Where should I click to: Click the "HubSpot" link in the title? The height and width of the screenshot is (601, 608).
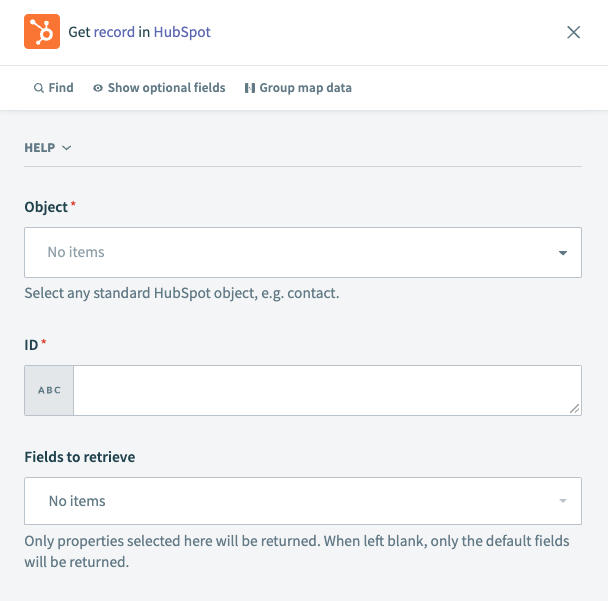click(x=183, y=32)
